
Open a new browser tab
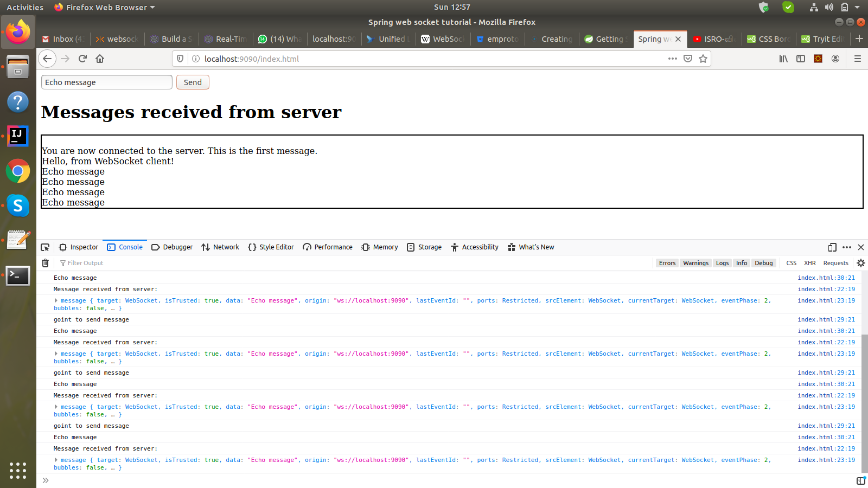859,38
